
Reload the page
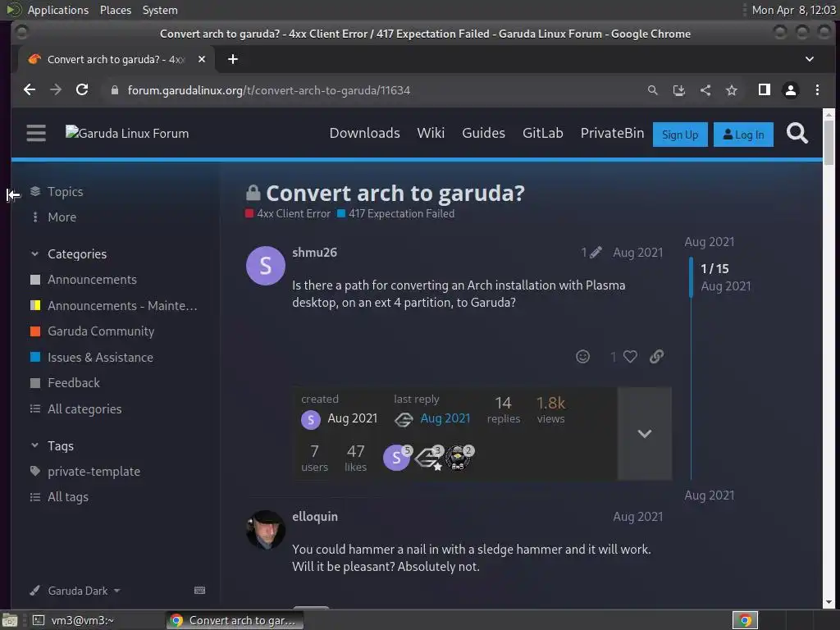tap(82, 90)
